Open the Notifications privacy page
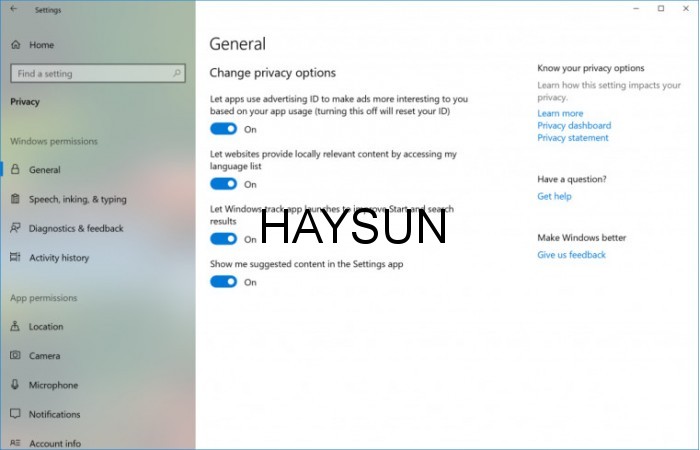700x450 pixels. 54,414
